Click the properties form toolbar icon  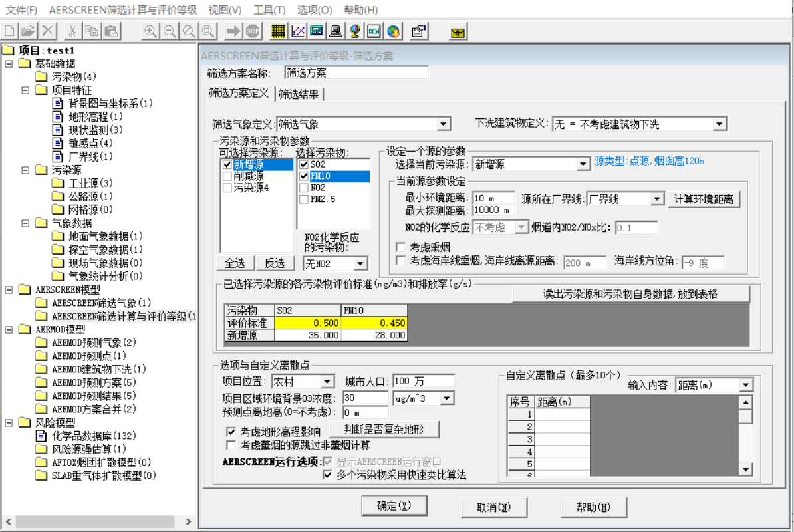tap(419, 31)
